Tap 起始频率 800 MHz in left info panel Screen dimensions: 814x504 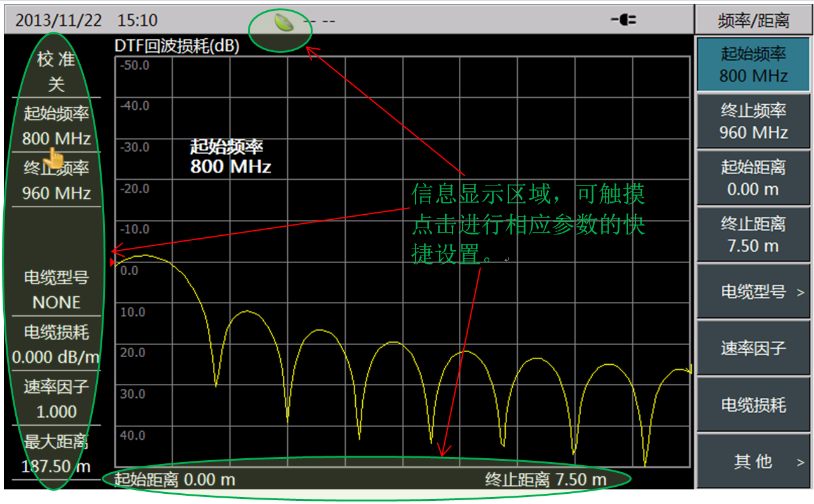[56, 126]
